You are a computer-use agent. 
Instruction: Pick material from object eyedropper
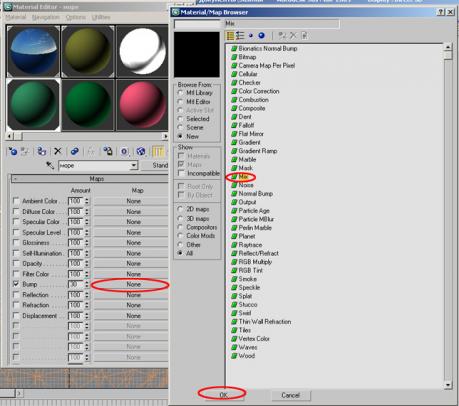click(50, 165)
